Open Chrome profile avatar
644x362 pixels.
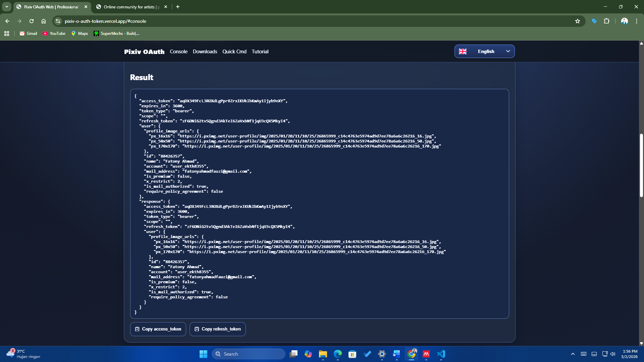[624, 21]
